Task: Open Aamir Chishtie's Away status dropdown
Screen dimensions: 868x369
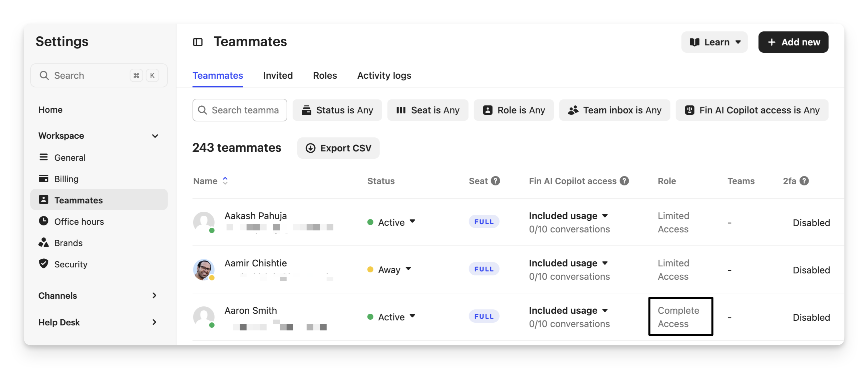Action: click(x=408, y=269)
